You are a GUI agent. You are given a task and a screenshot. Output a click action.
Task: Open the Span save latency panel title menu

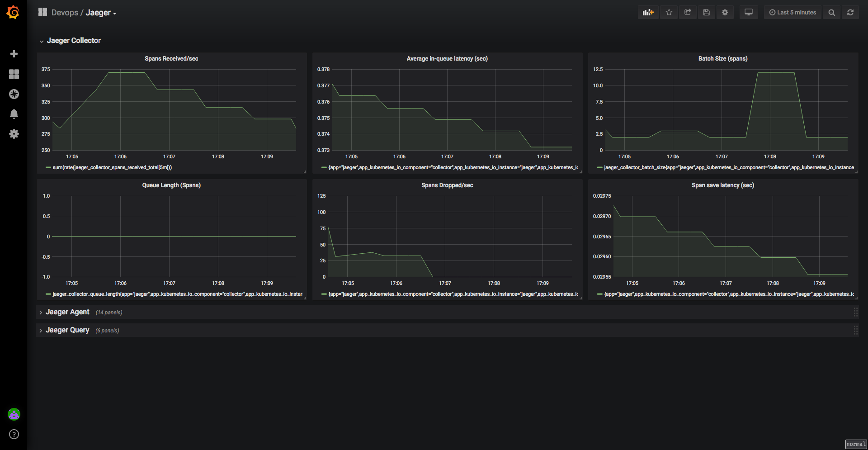point(723,185)
